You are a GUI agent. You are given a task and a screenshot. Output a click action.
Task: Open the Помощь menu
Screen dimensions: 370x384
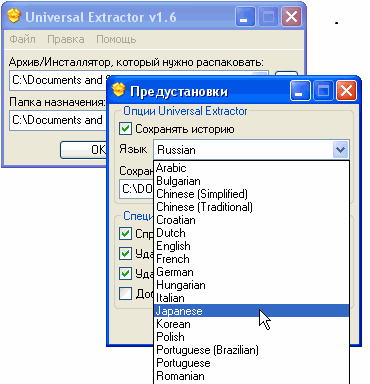coord(116,39)
